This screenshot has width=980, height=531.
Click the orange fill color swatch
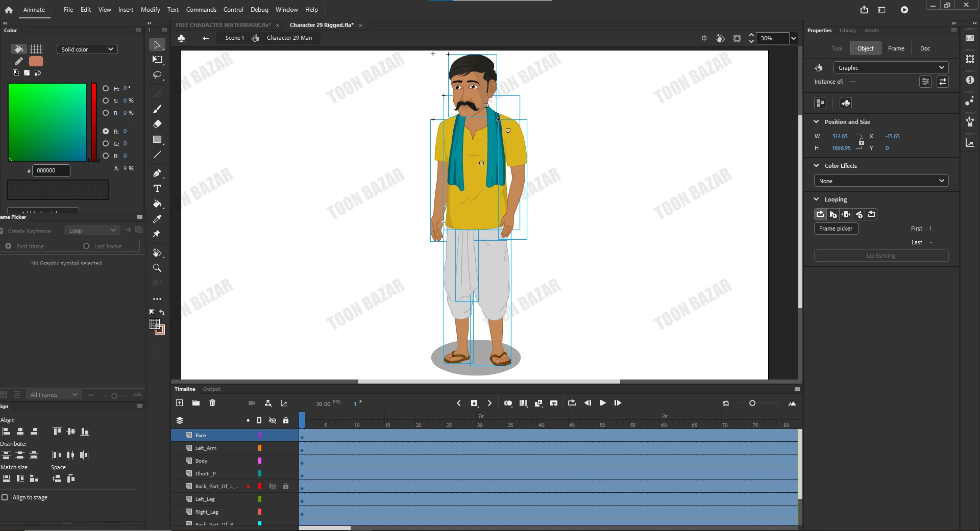click(x=36, y=61)
